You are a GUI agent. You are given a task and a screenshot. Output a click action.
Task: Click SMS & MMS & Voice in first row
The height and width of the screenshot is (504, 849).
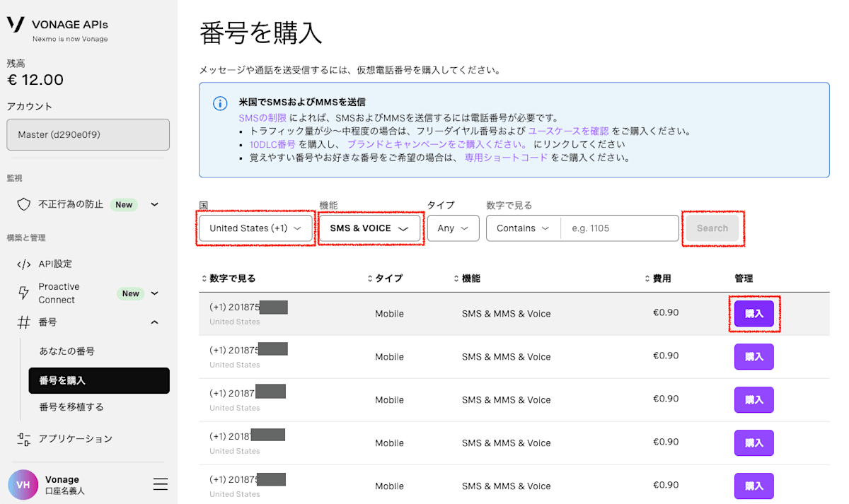coord(506,314)
